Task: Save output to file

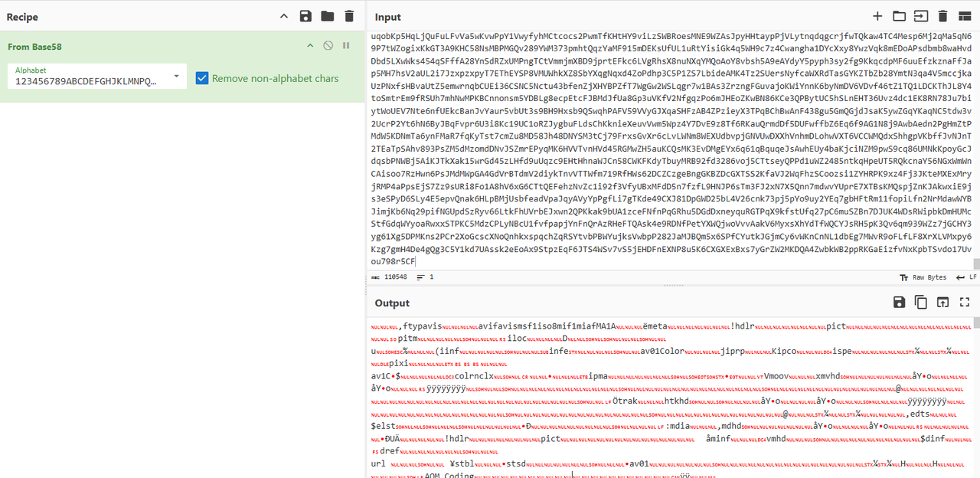Action: pos(900,303)
